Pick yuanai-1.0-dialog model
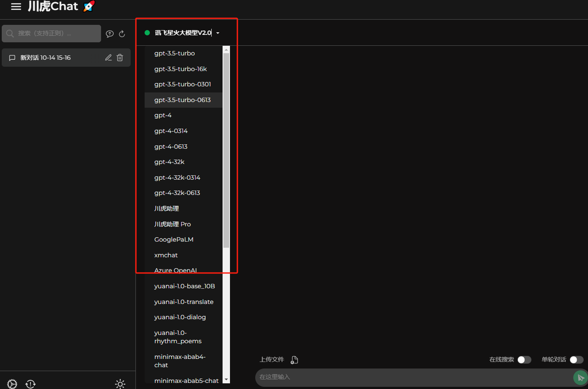This screenshot has width=588, height=389. point(184,317)
